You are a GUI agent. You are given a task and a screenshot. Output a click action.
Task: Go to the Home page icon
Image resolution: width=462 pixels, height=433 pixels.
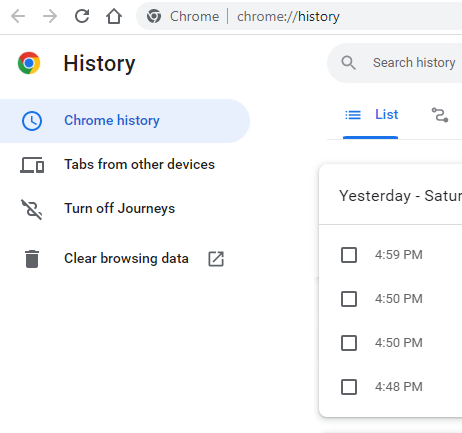pos(114,16)
